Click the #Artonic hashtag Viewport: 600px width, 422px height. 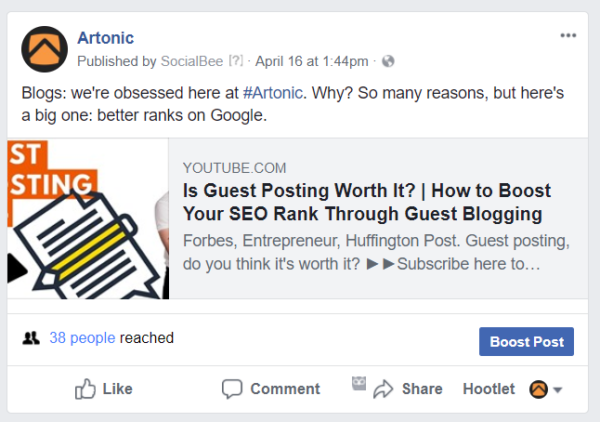[x=273, y=93]
